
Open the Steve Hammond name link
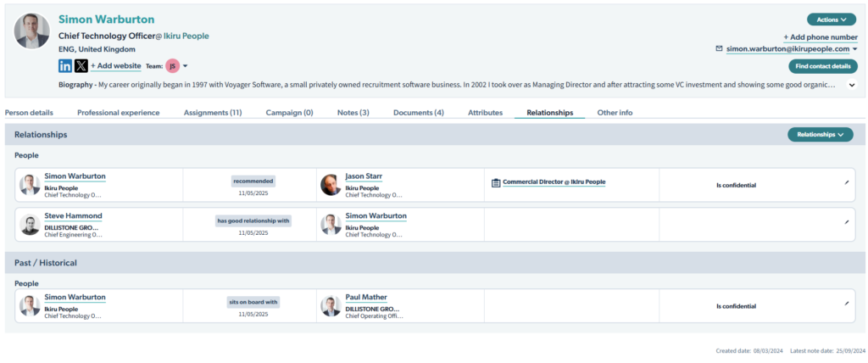tap(73, 216)
